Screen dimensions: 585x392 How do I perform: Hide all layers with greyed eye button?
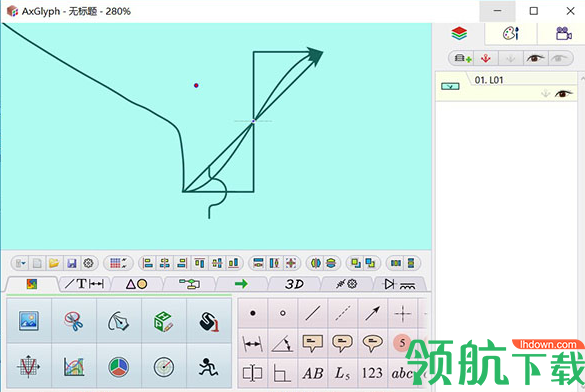[559, 59]
